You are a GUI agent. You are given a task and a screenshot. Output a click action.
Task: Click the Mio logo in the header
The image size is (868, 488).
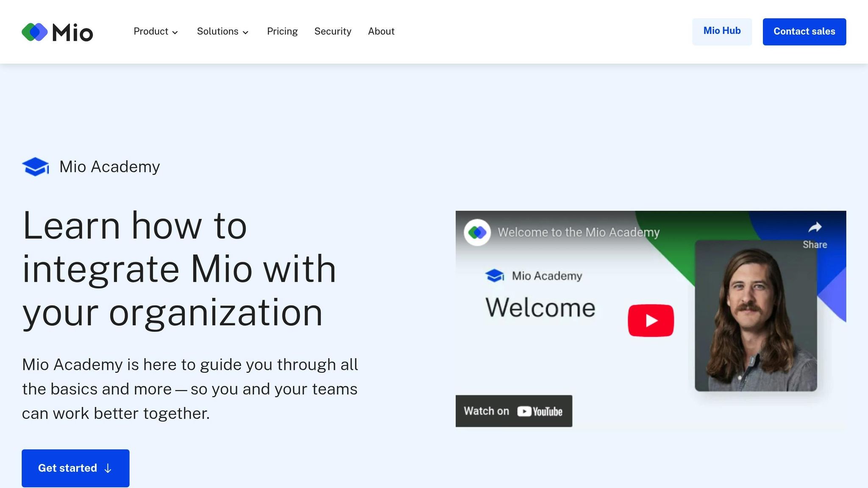pyautogui.click(x=57, y=32)
